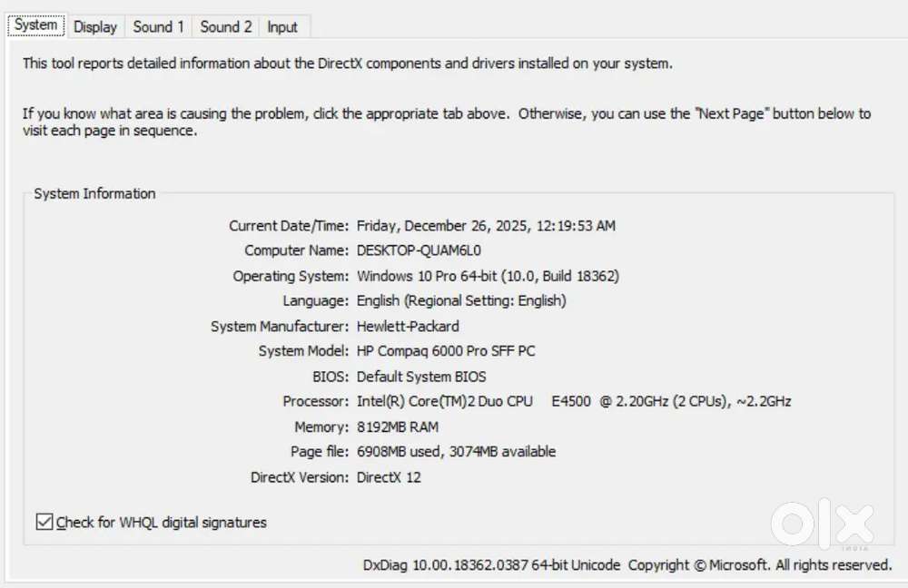
Task: Click the Memory value 8192MB RAM
Action: pos(398,426)
